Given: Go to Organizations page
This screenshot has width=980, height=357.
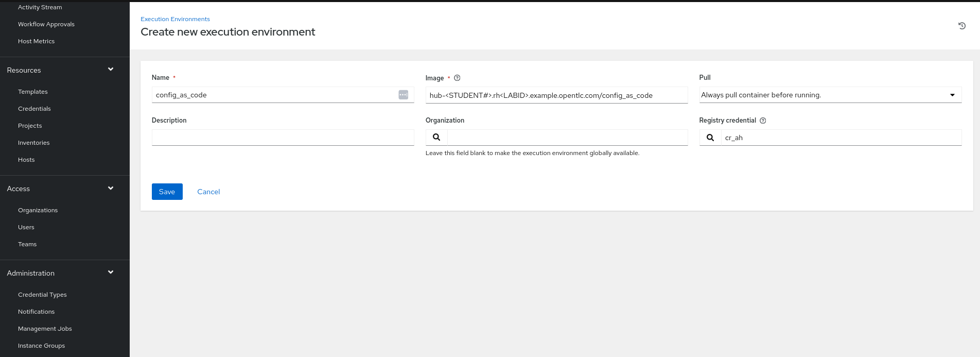Looking at the screenshot, I should (38, 210).
